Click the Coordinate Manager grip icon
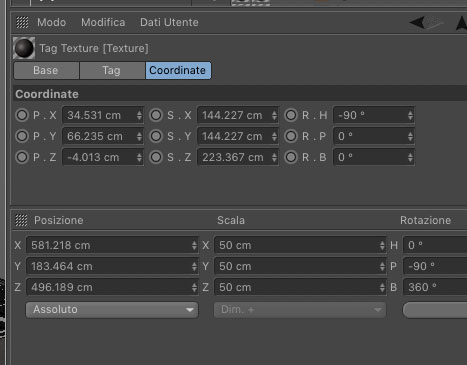Image resolution: width=467 pixels, height=365 pixels. pyautogui.click(x=21, y=220)
